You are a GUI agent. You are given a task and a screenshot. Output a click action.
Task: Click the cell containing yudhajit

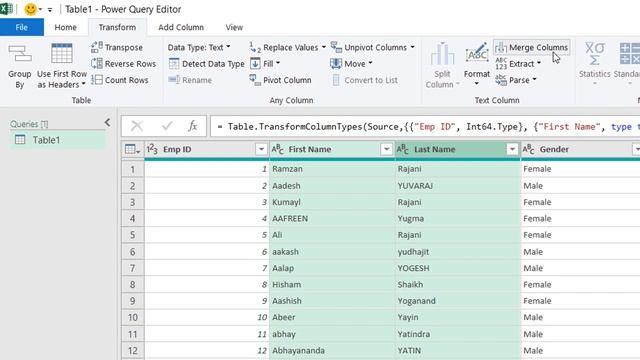pos(458,252)
